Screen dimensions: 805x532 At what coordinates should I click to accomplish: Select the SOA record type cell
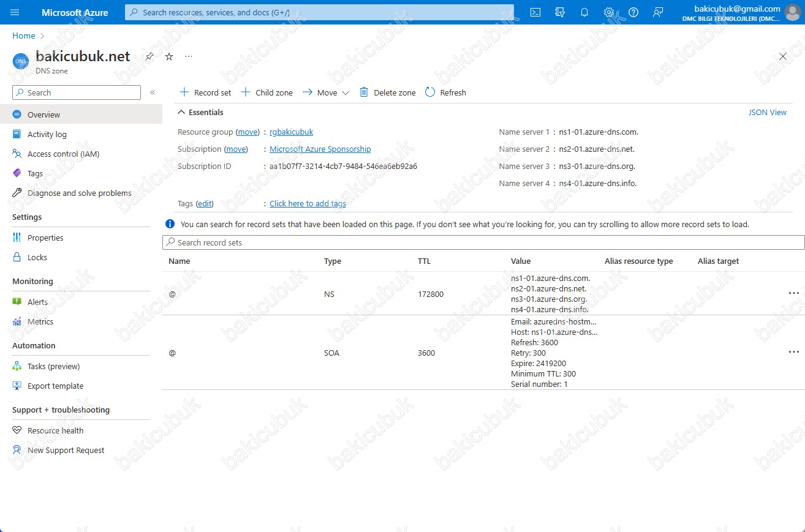pyautogui.click(x=331, y=353)
